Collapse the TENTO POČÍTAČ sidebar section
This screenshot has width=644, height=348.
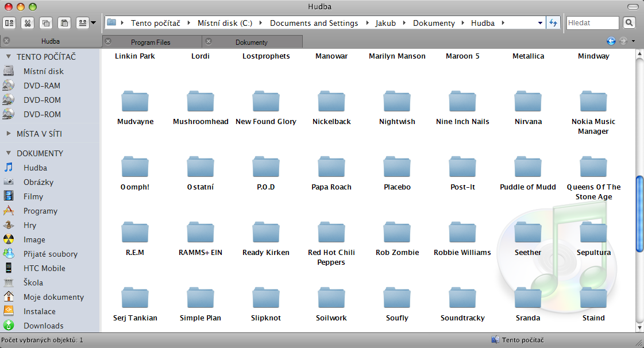click(8, 57)
